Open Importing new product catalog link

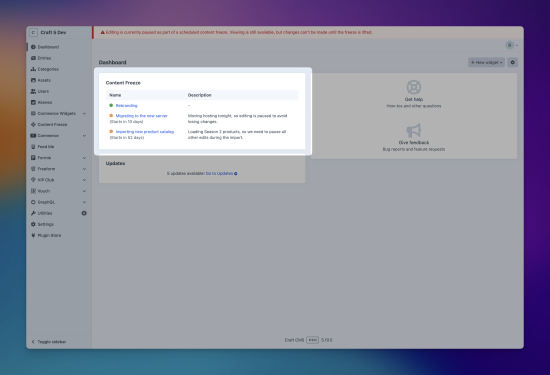coord(145,132)
